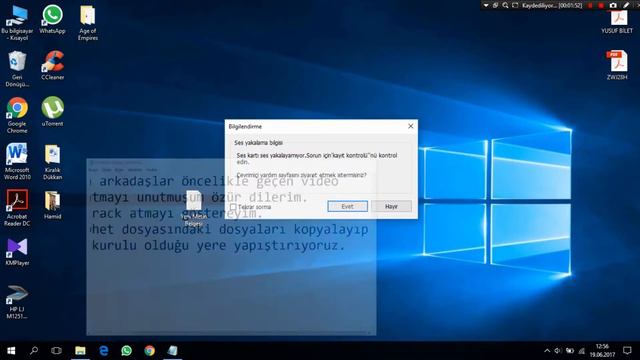Click the recorder stop button
Screen dimensions: 640x360
pyautogui.click(x=601, y=5)
